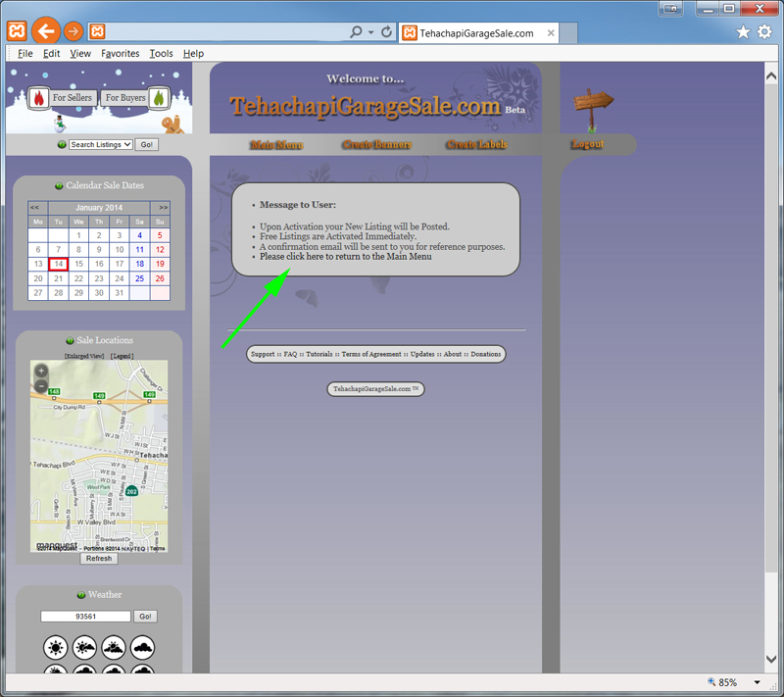Click the sunny weather icon
Viewport: 784px width, 697px height.
pos(56,648)
